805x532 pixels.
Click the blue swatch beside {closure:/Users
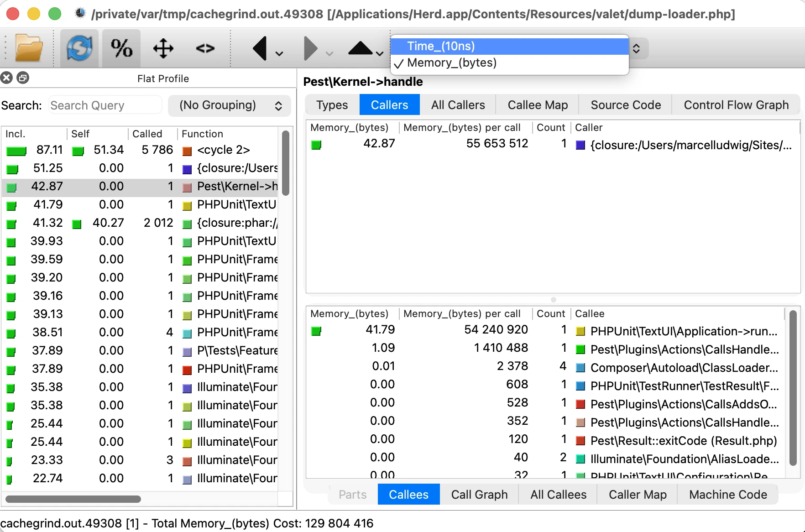pyautogui.click(x=187, y=169)
